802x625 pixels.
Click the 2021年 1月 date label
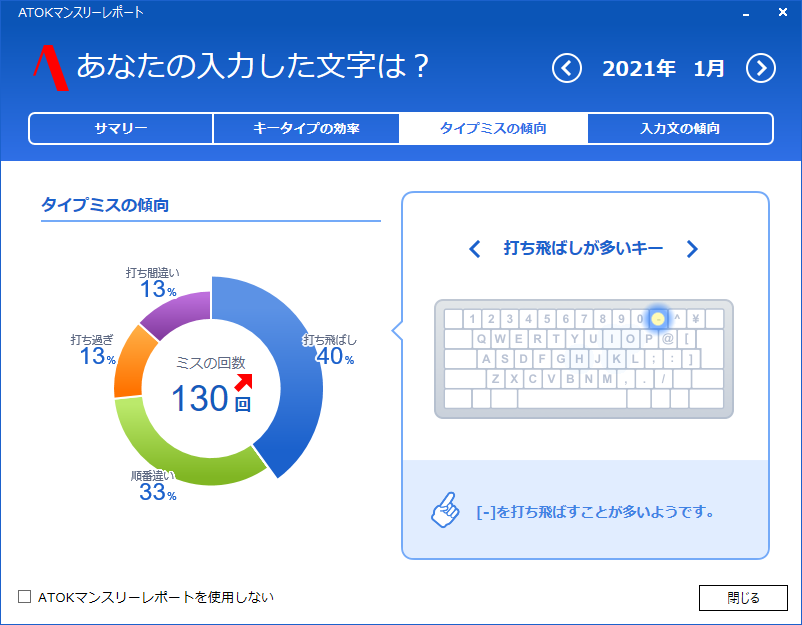tap(663, 69)
